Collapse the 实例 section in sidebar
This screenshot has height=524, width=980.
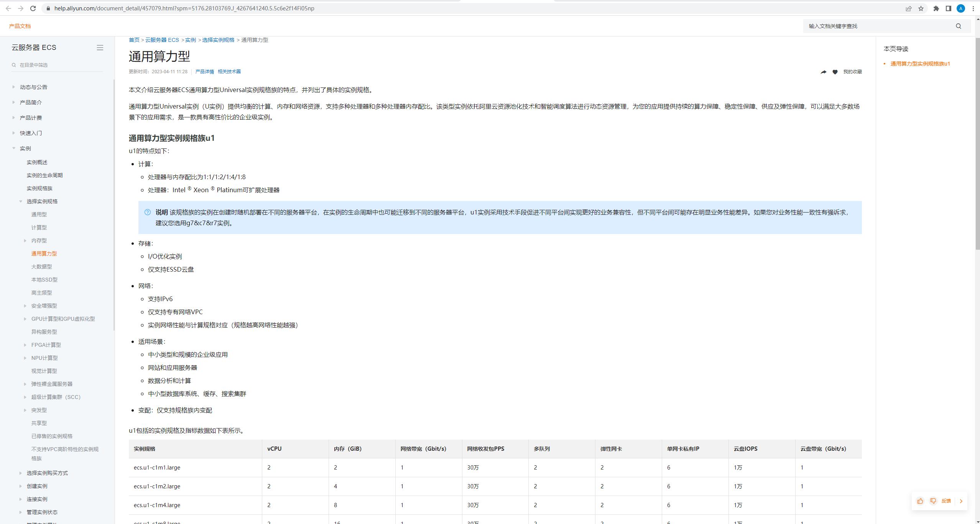click(x=14, y=148)
